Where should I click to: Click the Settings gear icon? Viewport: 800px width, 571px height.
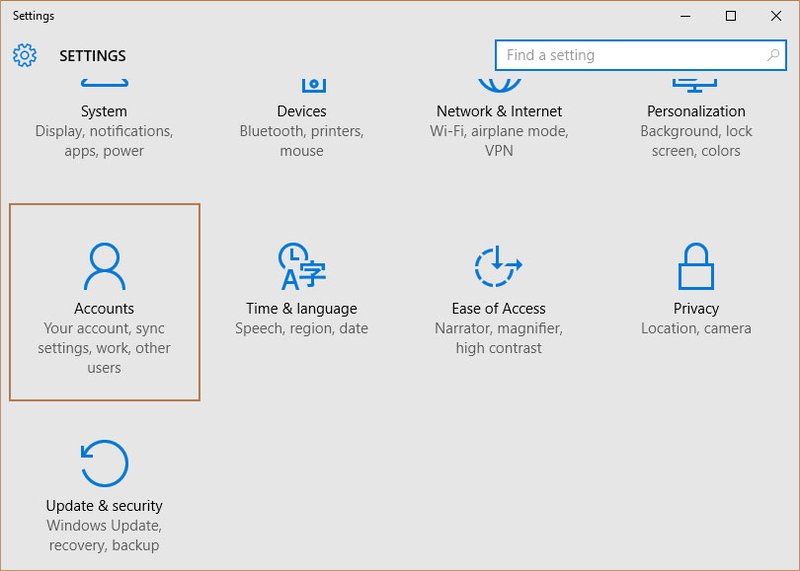pos(24,55)
